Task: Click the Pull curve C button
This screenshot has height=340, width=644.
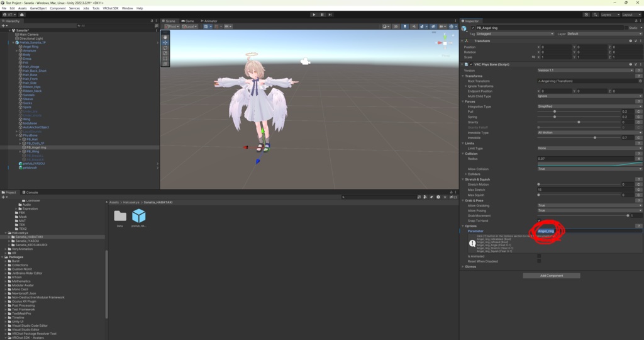Action: (639, 111)
